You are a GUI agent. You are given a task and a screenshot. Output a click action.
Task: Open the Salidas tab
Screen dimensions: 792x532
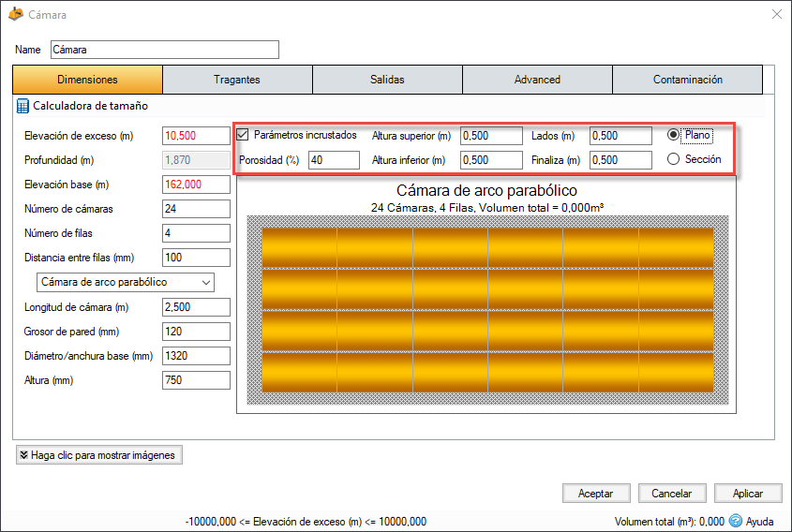pos(387,80)
